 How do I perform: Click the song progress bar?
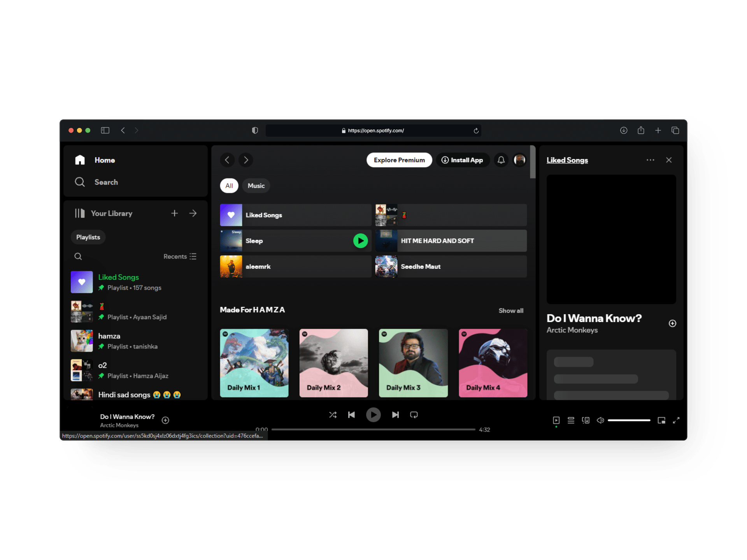373,429
